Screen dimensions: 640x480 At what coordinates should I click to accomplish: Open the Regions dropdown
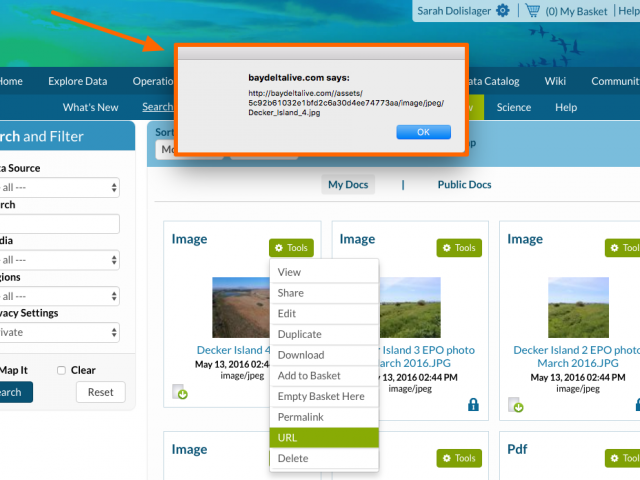pos(58,296)
